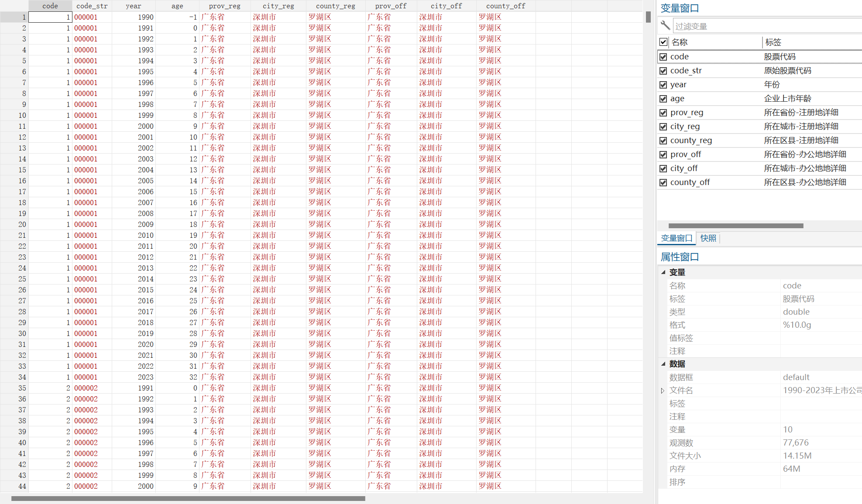Screen dimensions: 862x504
Task: Click the variables panel horizontal scrollbar
Action: pos(735,226)
